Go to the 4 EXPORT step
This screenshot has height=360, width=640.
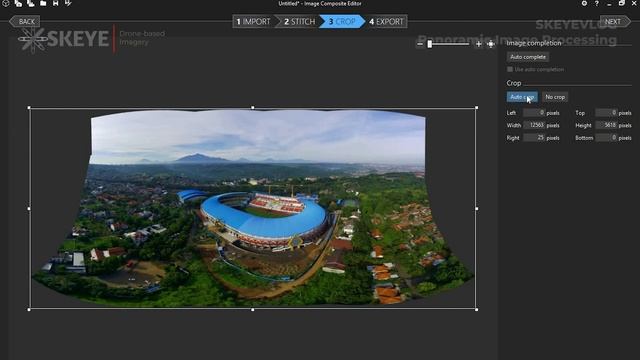[x=387, y=22]
